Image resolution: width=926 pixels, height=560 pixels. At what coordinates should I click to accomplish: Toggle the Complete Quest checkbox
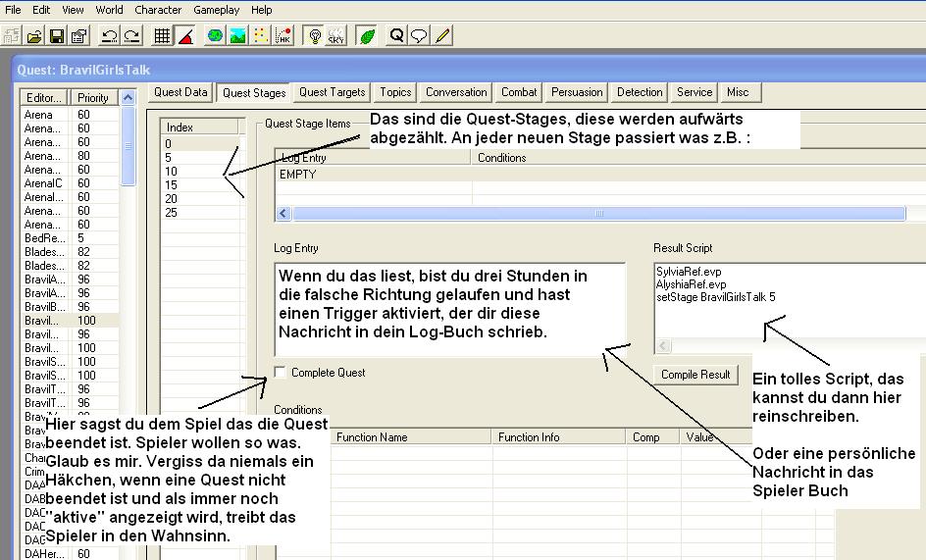coord(280,372)
